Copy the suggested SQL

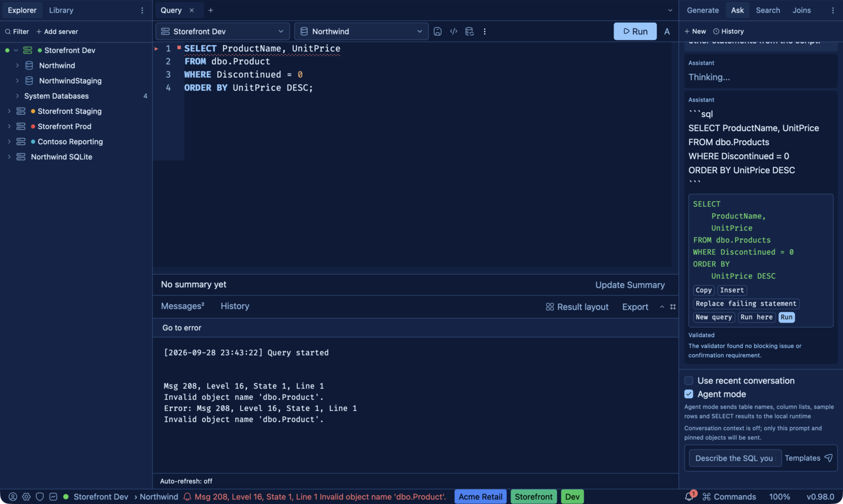[704, 290]
